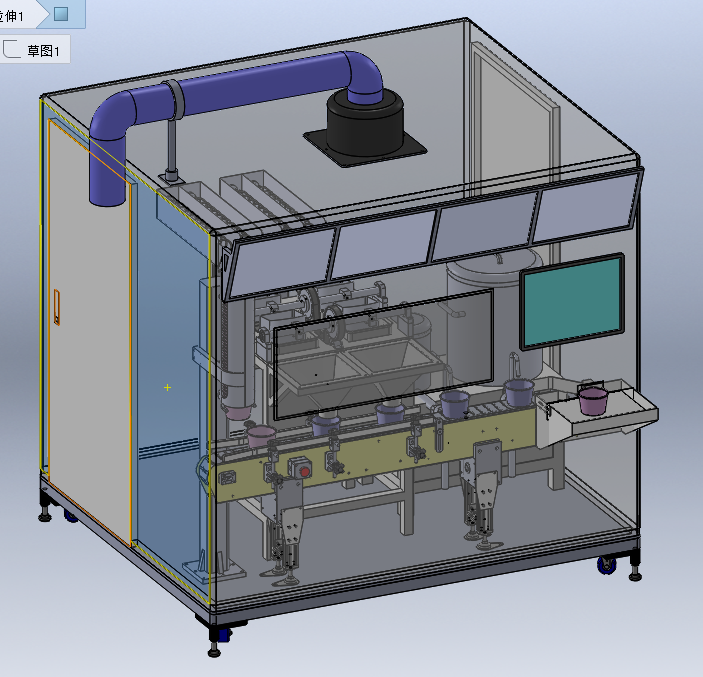The width and height of the screenshot is (703, 677).
Task: Select the grey side access door panel
Action: [x=89, y=332]
